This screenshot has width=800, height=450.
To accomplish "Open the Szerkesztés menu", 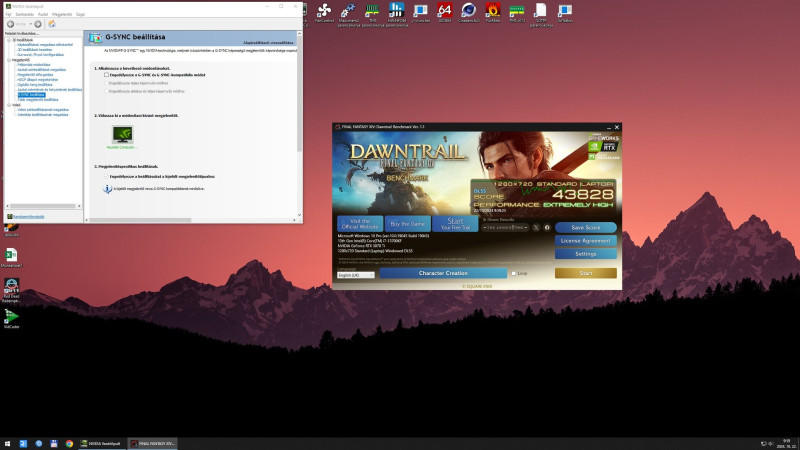I will click(x=24, y=14).
